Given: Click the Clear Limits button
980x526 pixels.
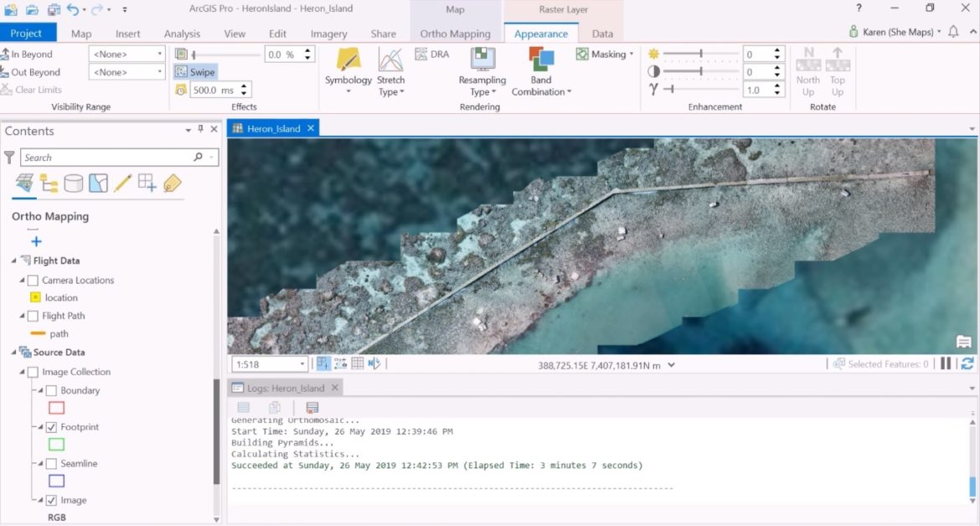Looking at the screenshot, I should click(32, 90).
